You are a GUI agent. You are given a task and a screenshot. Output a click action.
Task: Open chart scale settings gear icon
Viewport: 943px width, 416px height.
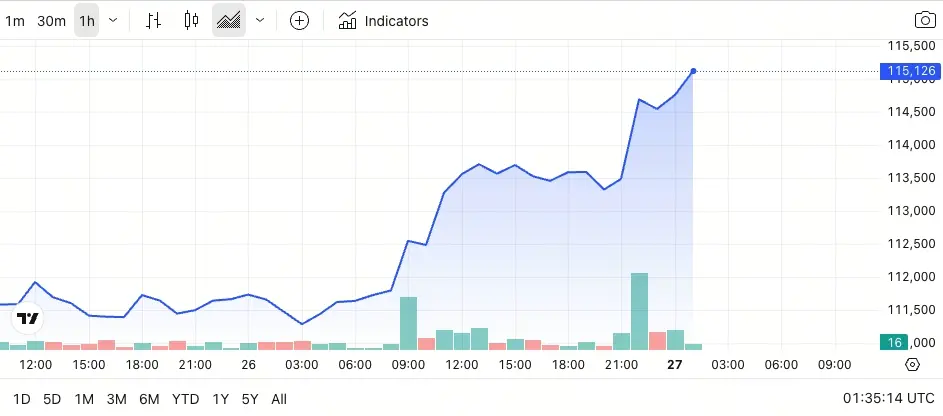tap(912, 364)
